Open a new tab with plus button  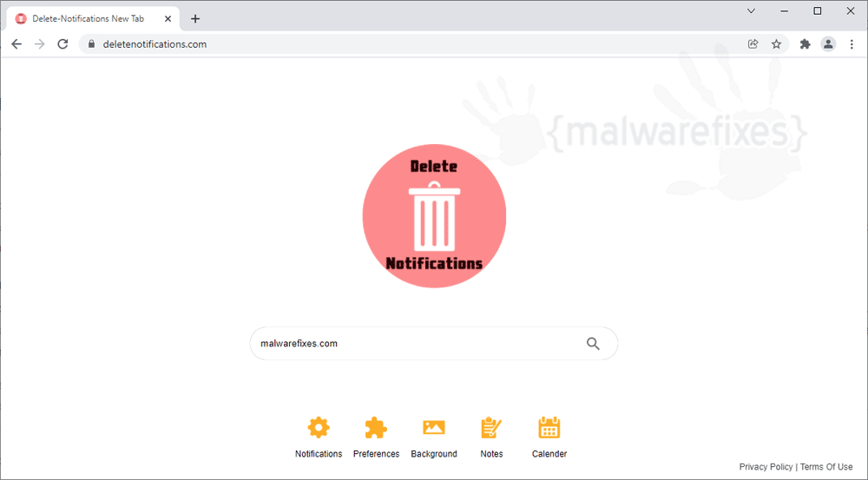coord(194,19)
